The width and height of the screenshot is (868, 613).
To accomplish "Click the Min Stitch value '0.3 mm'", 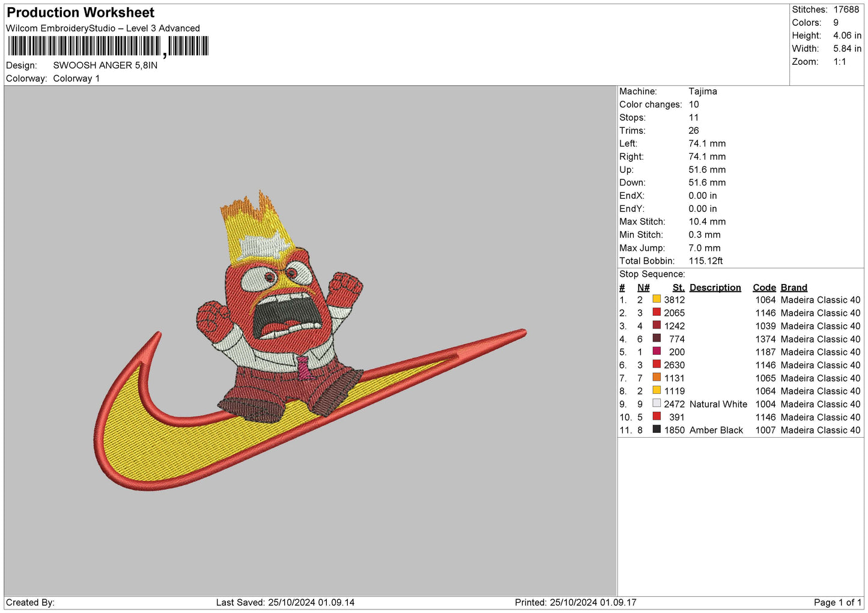I will tap(705, 235).
